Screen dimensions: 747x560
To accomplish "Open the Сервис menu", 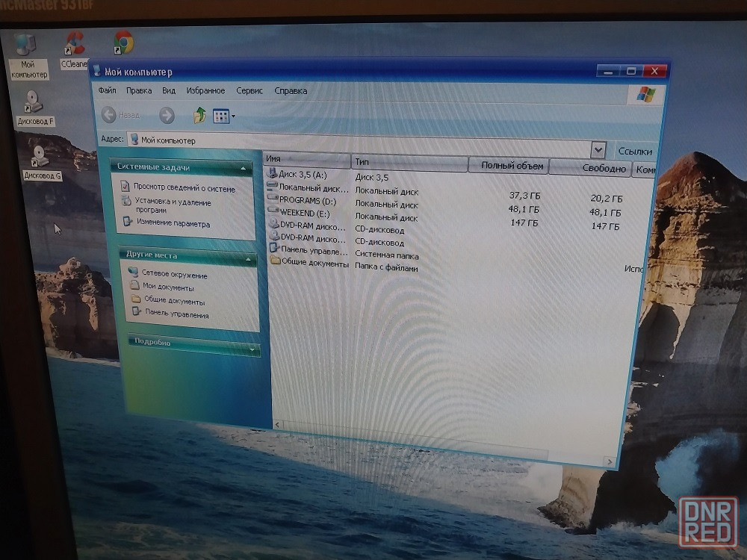I will point(249,91).
